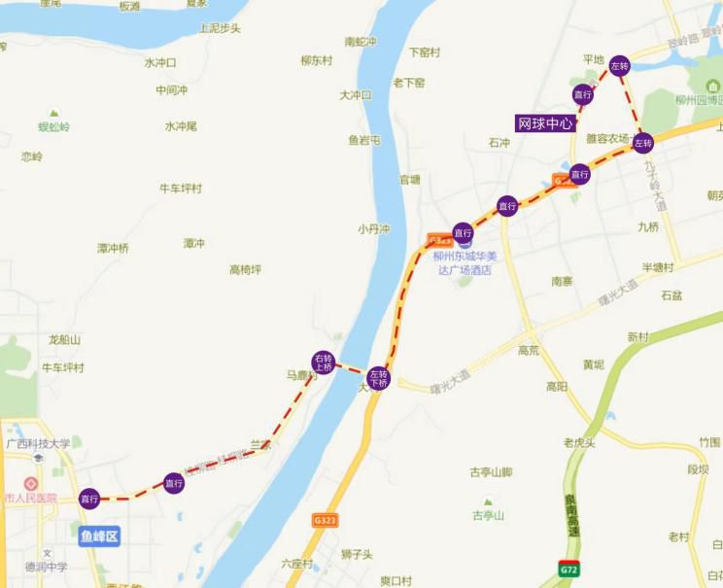Select the 左转 marker on 九子岭大道
This screenshot has height=588, width=723.
642,143
